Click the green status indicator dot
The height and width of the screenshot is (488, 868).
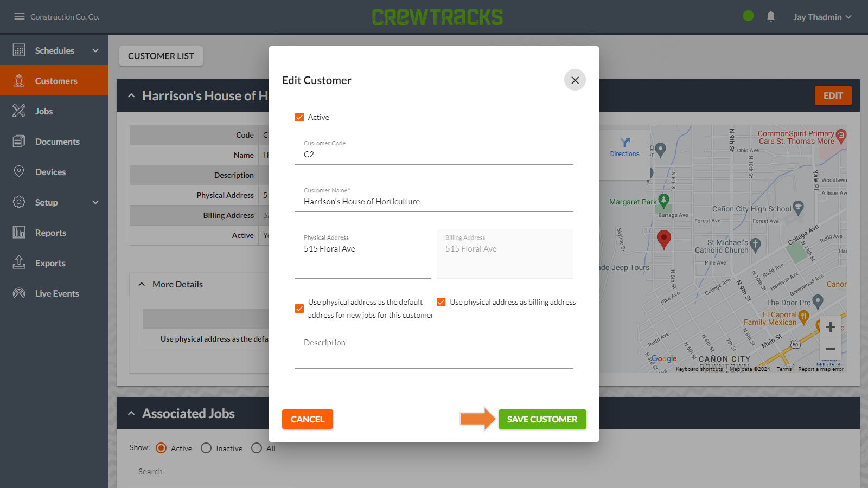(748, 16)
